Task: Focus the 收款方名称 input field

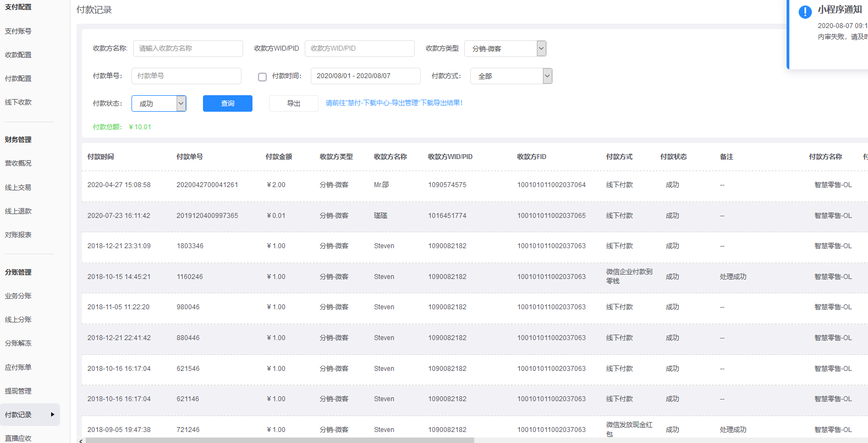Action: [188, 48]
